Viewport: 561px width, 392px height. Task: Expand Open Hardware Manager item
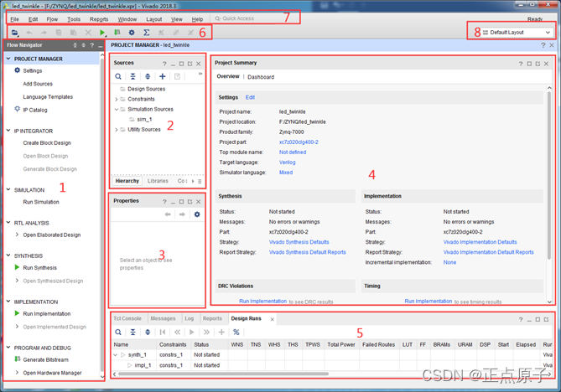coord(17,373)
